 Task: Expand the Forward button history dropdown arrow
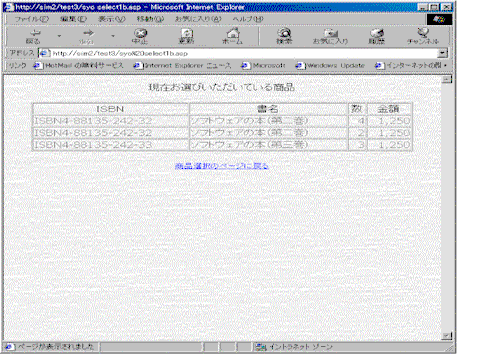click(113, 36)
